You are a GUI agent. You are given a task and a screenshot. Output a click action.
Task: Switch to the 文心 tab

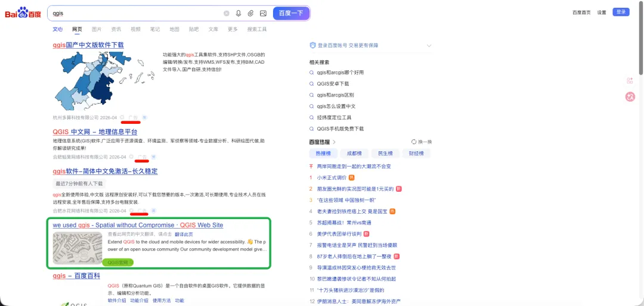tap(57, 29)
